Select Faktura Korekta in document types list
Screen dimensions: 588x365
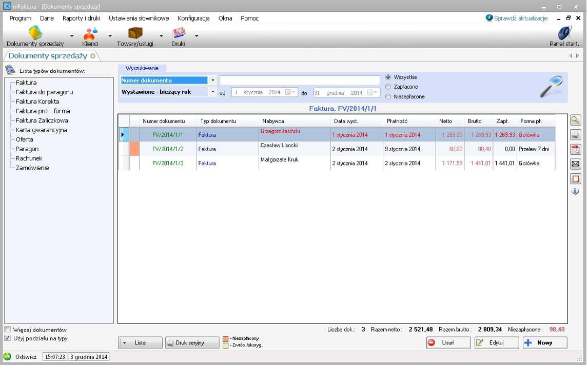point(37,102)
